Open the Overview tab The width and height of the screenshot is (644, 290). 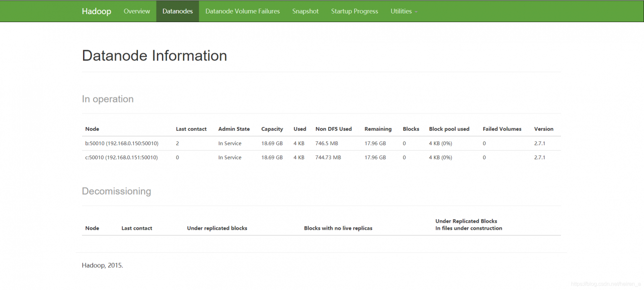(137, 11)
